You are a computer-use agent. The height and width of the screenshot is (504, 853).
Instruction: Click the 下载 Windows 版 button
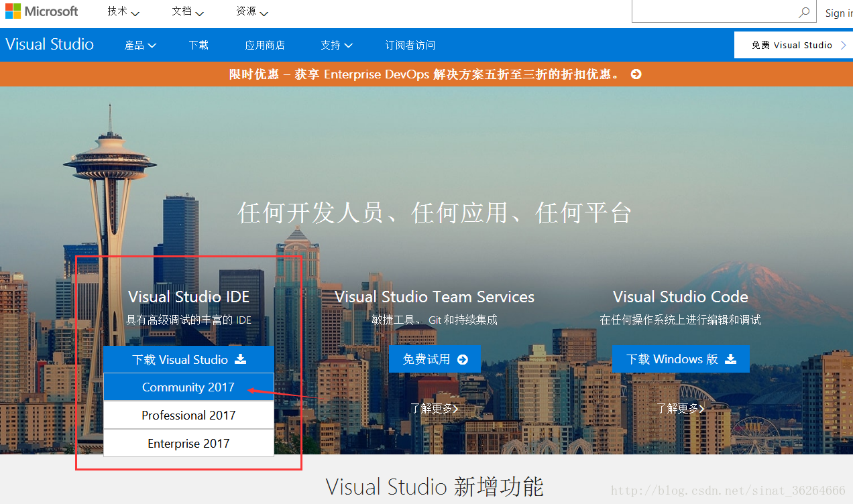[x=681, y=359]
